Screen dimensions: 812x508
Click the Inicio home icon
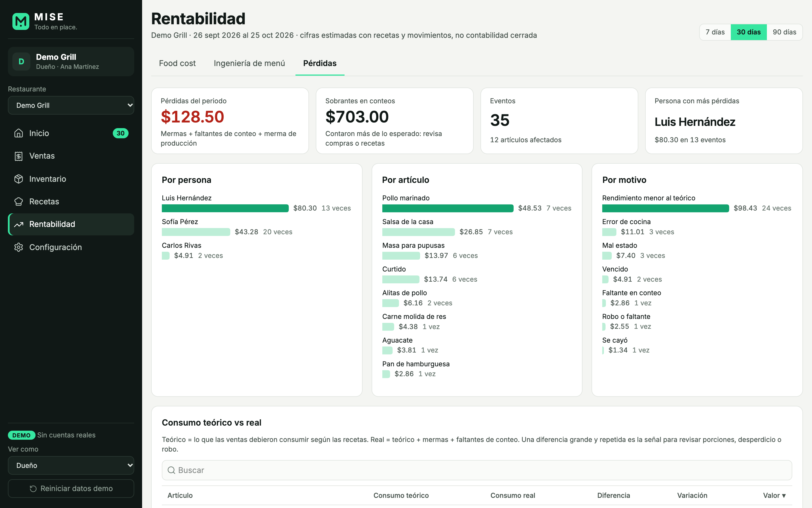click(x=19, y=133)
